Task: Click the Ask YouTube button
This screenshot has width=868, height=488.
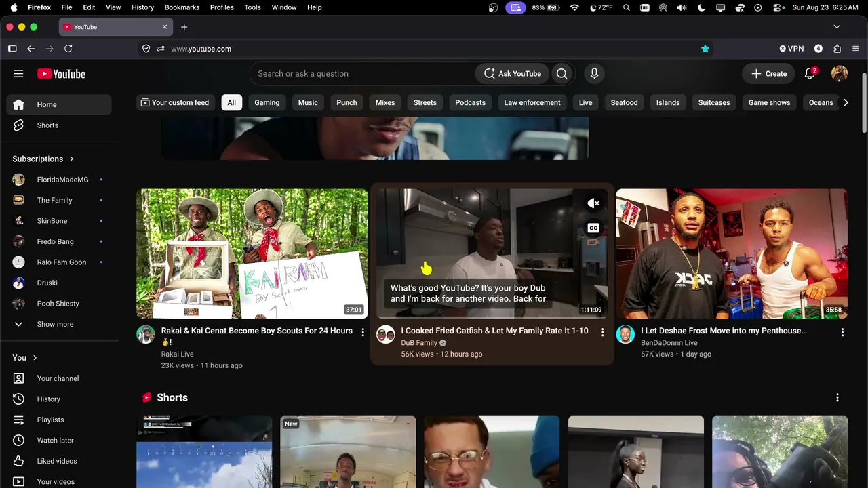Action: pyautogui.click(x=513, y=74)
